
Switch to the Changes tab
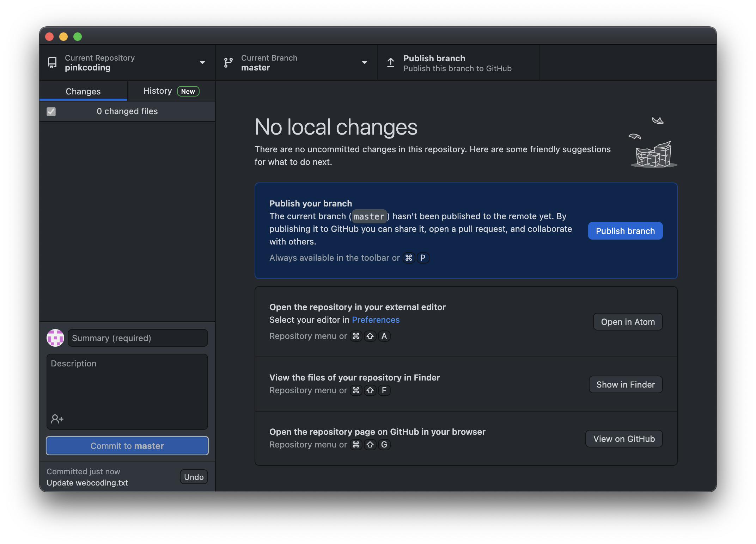83,91
